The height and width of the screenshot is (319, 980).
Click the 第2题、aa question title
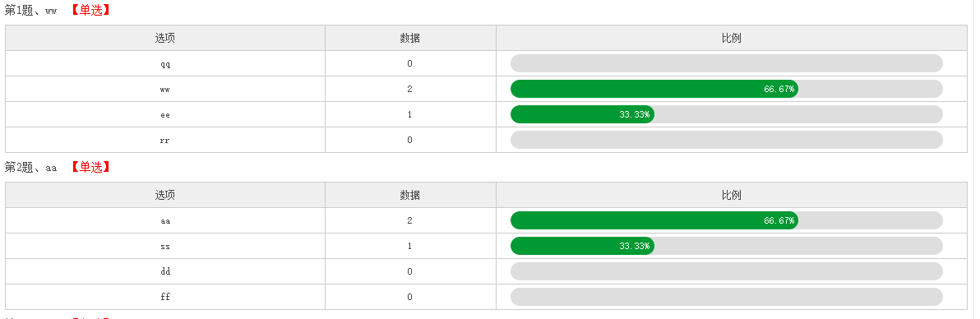pos(30,167)
